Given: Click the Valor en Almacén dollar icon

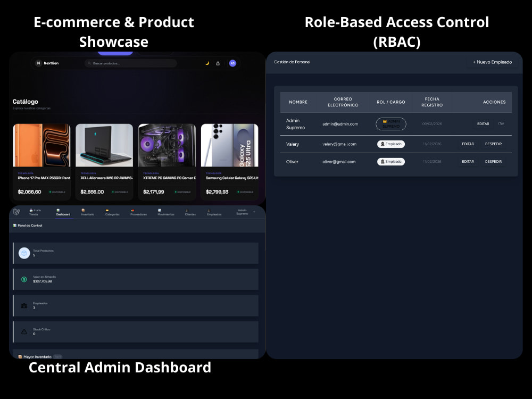Looking at the screenshot, I should [x=24, y=279].
